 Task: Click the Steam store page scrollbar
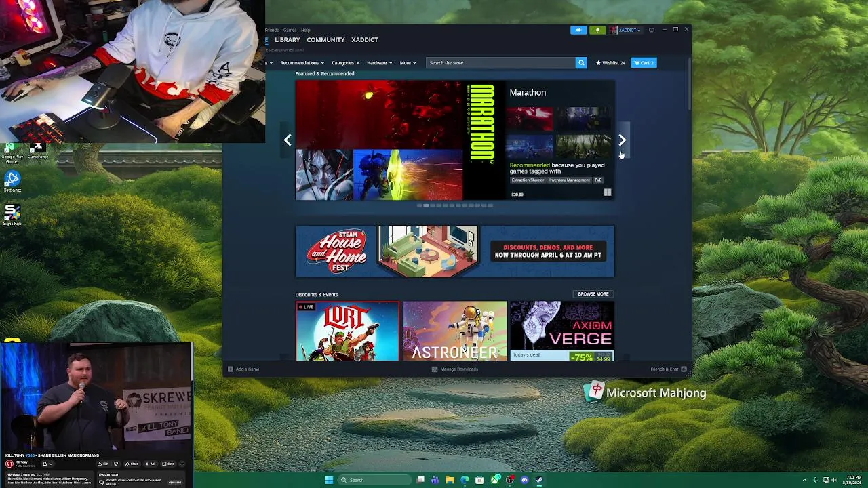(689, 85)
